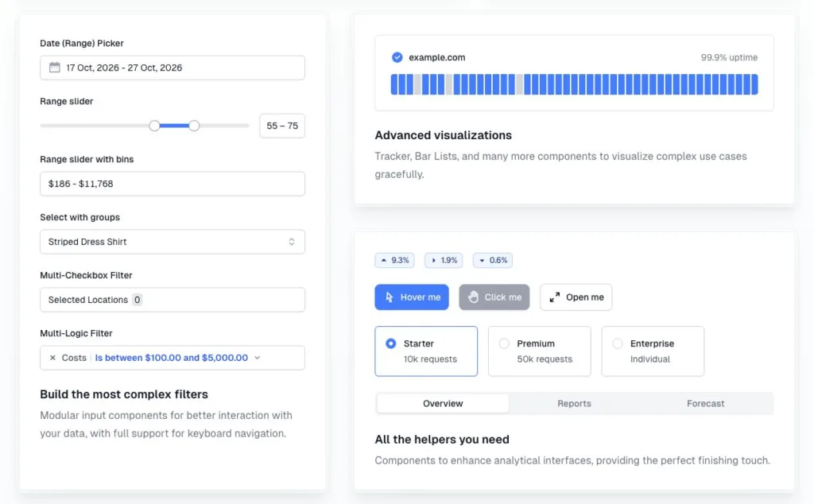Click the '10k requests' text under Starter
Screen dimensions: 814x504
coord(430,359)
